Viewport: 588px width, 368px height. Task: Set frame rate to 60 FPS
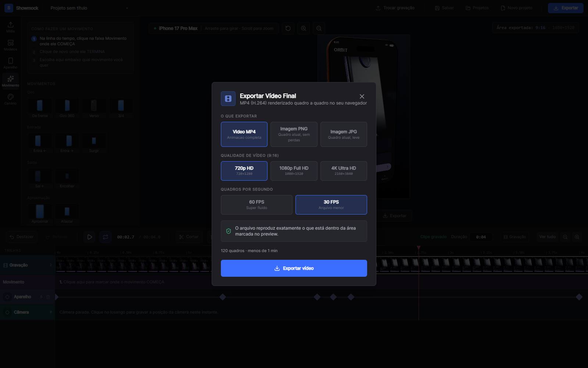[x=257, y=205]
